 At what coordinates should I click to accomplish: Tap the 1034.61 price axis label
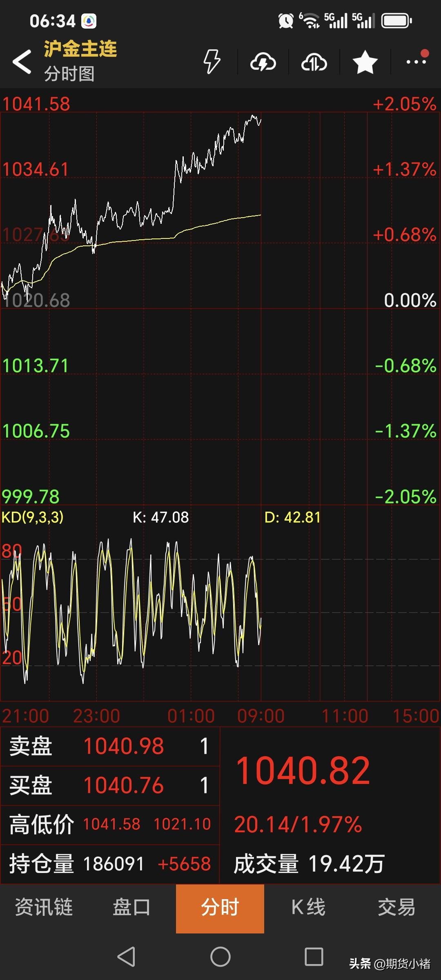click(x=36, y=169)
